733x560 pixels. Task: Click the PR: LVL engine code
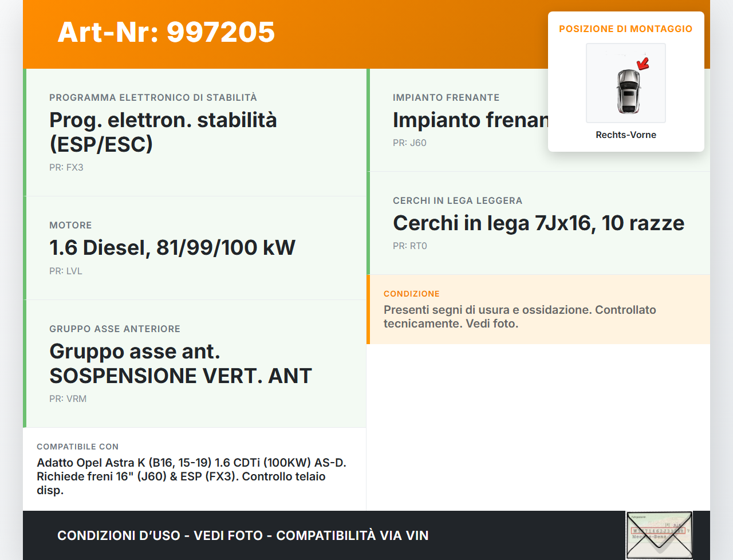point(65,270)
